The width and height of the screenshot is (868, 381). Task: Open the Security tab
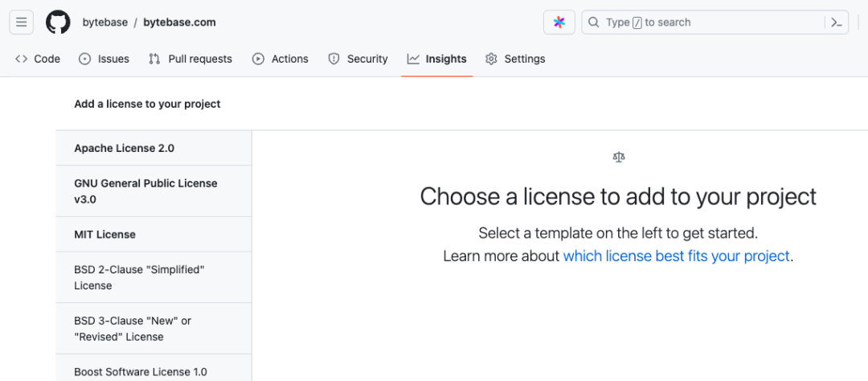[358, 59]
